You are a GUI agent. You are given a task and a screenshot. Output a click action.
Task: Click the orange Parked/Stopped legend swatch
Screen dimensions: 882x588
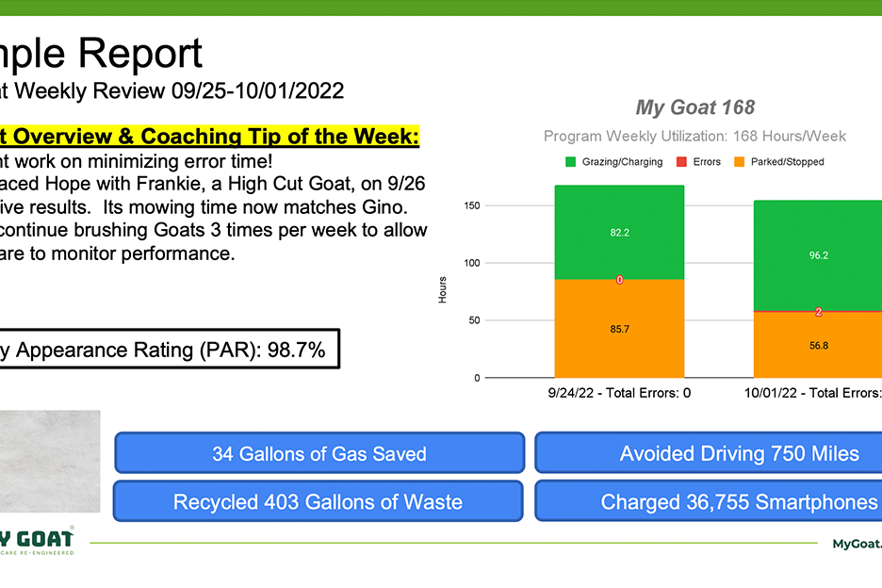739,162
